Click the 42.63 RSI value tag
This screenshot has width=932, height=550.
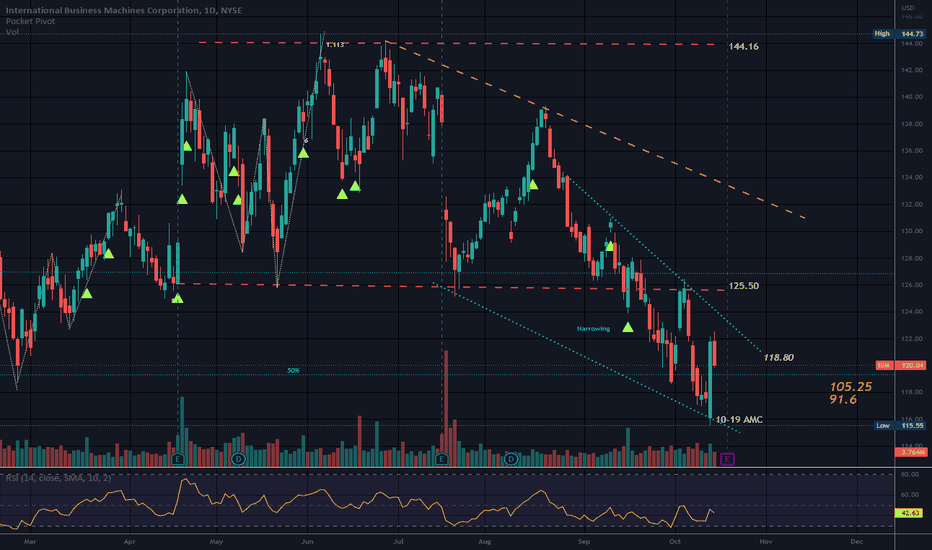pyautogui.click(x=909, y=513)
